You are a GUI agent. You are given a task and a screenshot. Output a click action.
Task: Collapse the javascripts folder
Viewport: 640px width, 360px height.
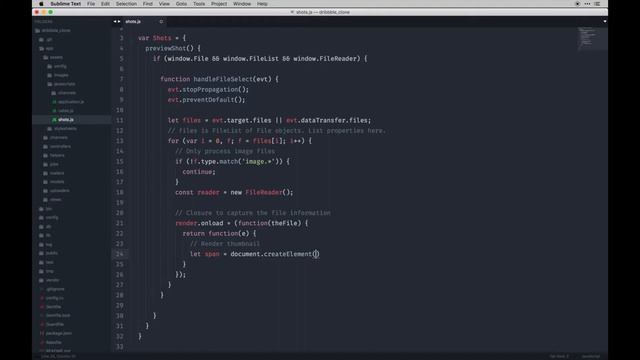tap(61, 84)
